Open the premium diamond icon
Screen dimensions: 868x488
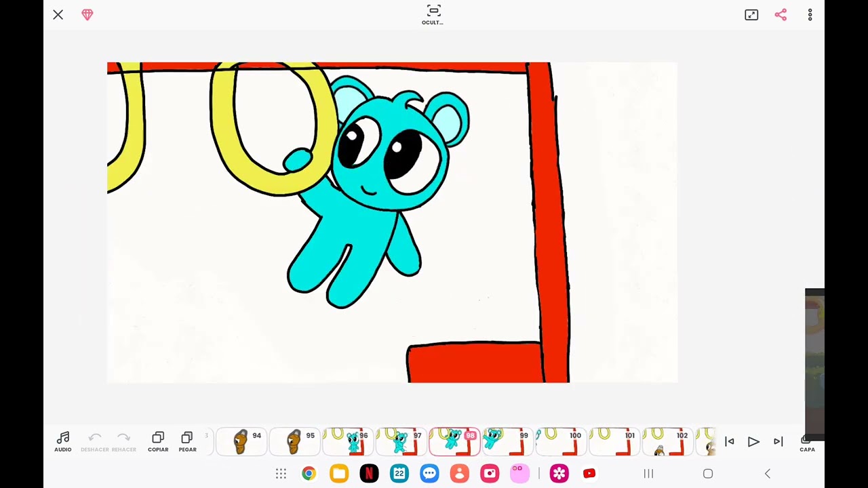coord(87,14)
